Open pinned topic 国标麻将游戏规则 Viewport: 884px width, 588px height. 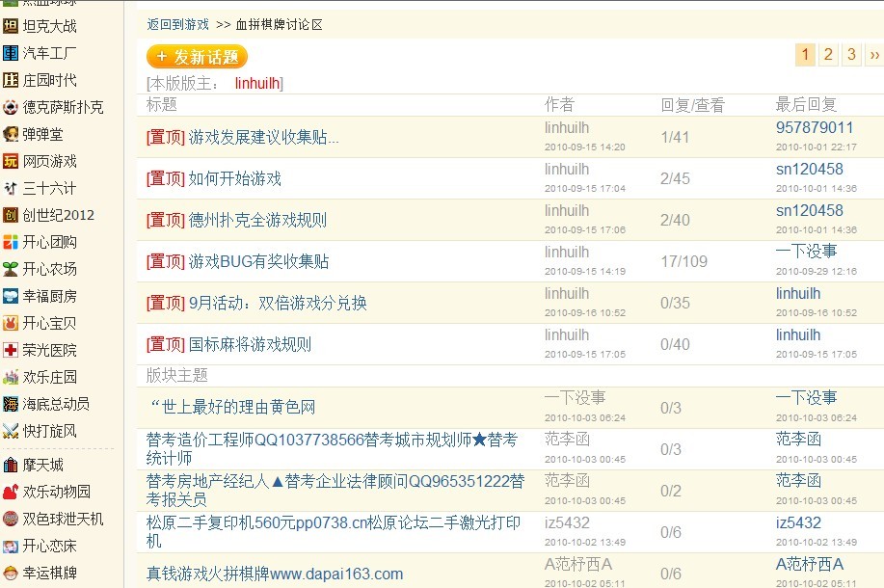[x=250, y=344]
